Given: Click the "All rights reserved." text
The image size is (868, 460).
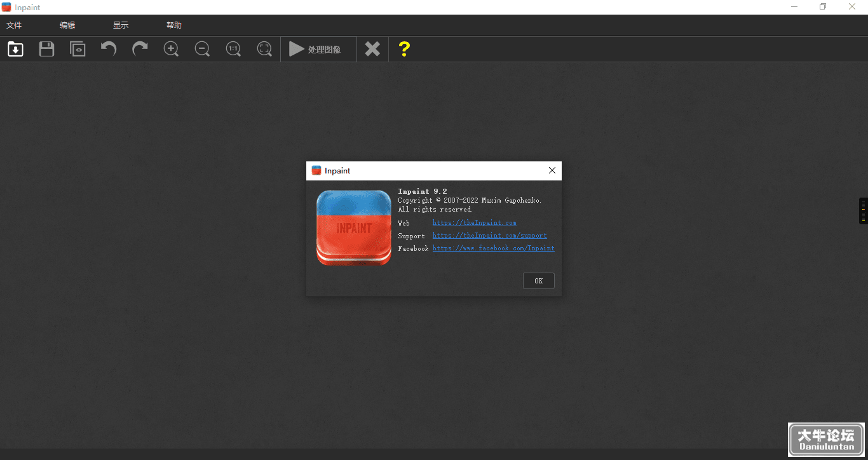Looking at the screenshot, I should (435, 209).
